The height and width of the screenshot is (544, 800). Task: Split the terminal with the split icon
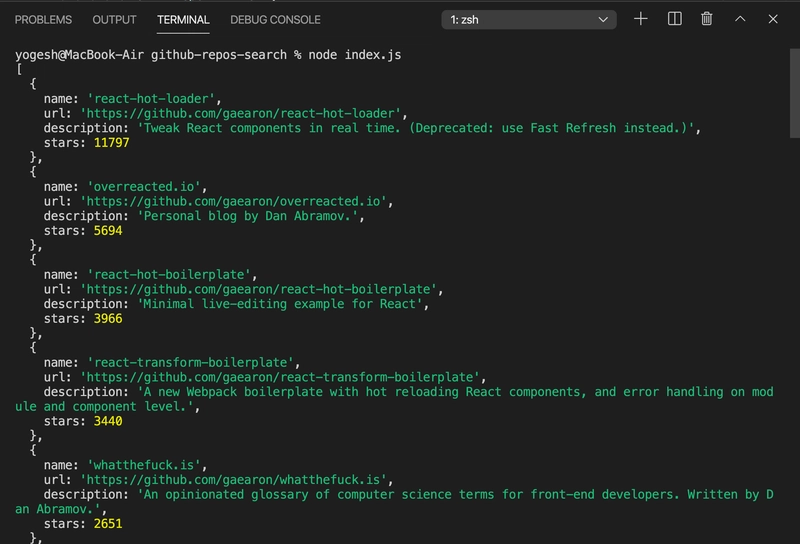(674, 19)
